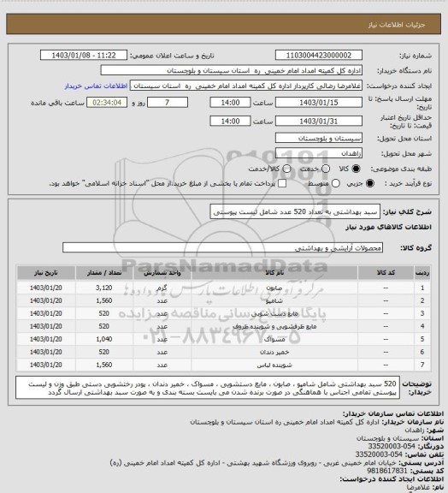
Task: Click the buyer description text box
Action: pyautogui.click(x=208, y=388)
